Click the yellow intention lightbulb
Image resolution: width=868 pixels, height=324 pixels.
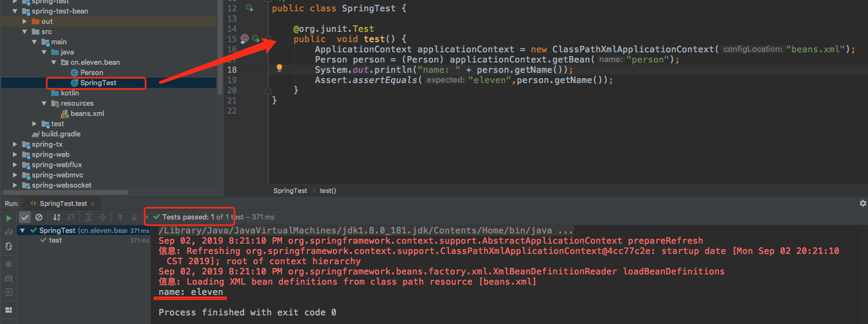[279, 68]
